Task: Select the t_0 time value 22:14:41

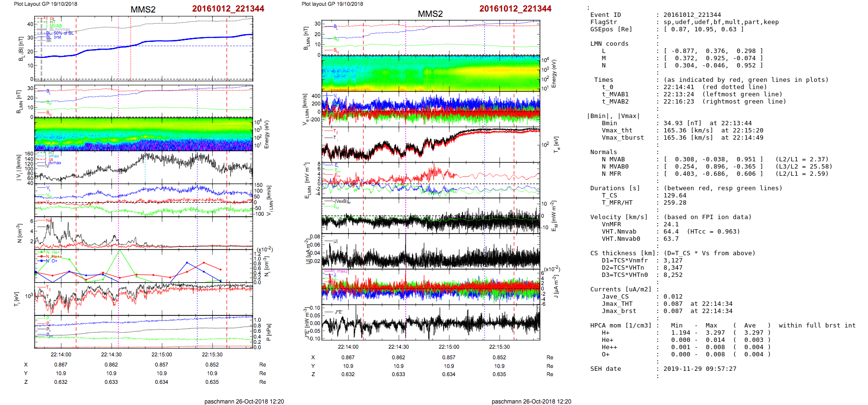Action: [x=678, y=87]
